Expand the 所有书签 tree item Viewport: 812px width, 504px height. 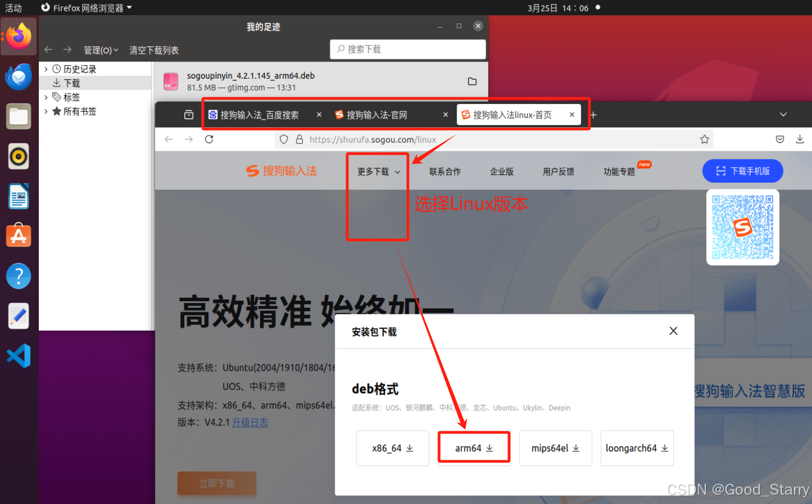pos(46,112)
